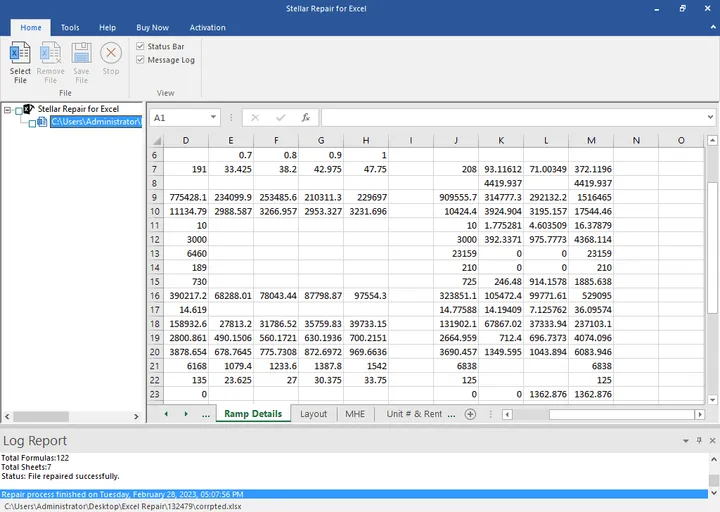Click the Excel file icon in tree
Viewport: 720px width, 512px height.
click(x=42, y=122)
